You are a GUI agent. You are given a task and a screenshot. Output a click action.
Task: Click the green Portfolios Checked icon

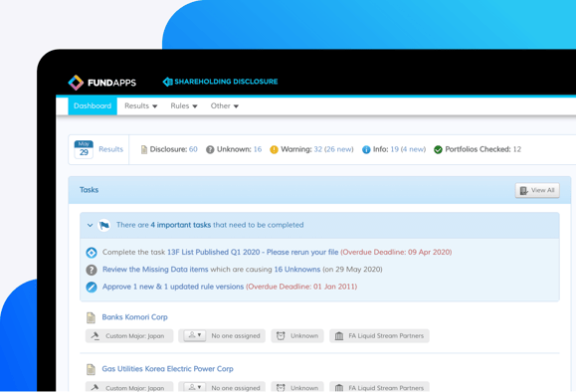tap(438, 149)
